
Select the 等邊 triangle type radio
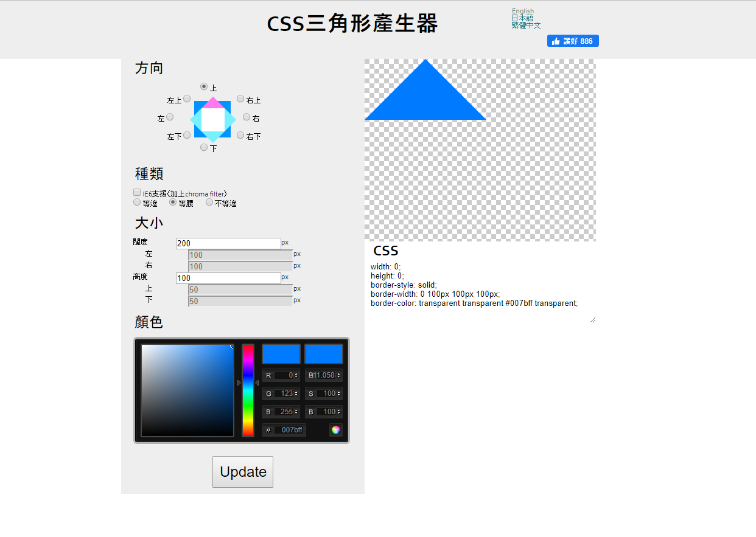coord(137,202)
